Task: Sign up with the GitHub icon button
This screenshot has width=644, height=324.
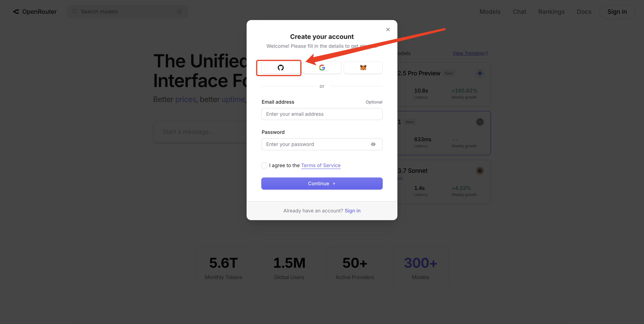Action: pyautogui.click(x=281, y=68)
